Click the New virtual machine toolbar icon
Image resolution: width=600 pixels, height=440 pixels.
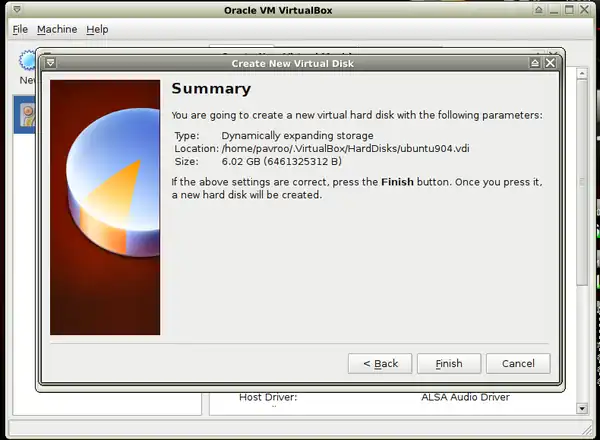coord(26,65)
